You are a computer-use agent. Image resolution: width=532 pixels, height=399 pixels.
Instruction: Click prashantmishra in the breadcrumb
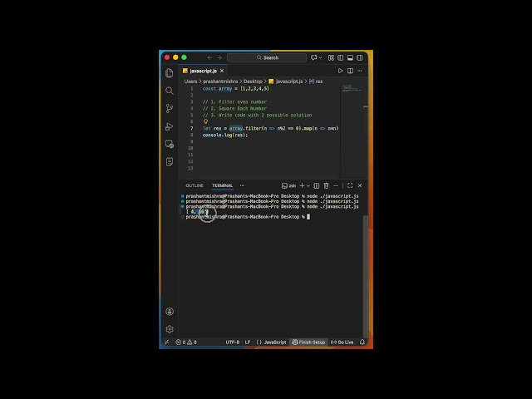coord(220,81)
